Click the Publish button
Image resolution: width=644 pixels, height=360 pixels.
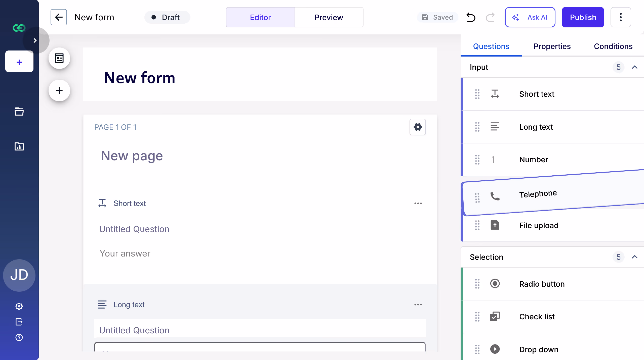click(x=583, y=17)
